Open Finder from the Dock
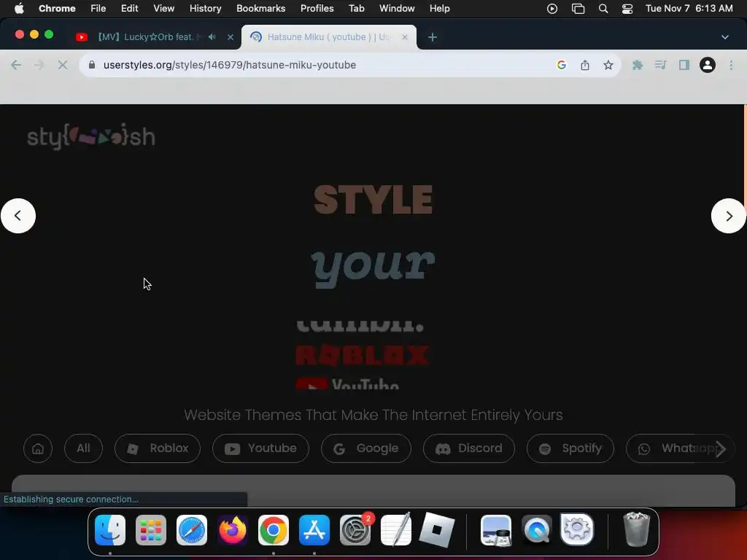The width and height of the screenshot is (747, 560). tap(110, 530)
